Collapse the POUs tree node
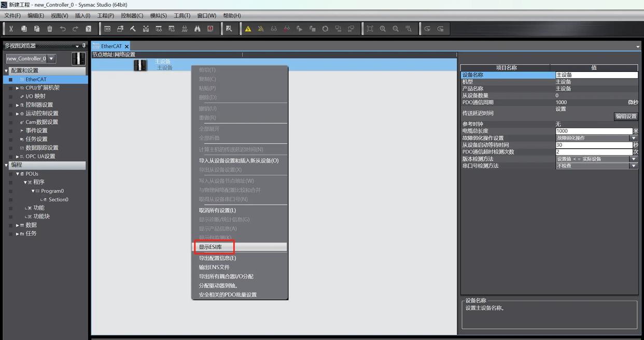This screenshot has height=340, width=644. pyautogui.click(x=17, y=174)
